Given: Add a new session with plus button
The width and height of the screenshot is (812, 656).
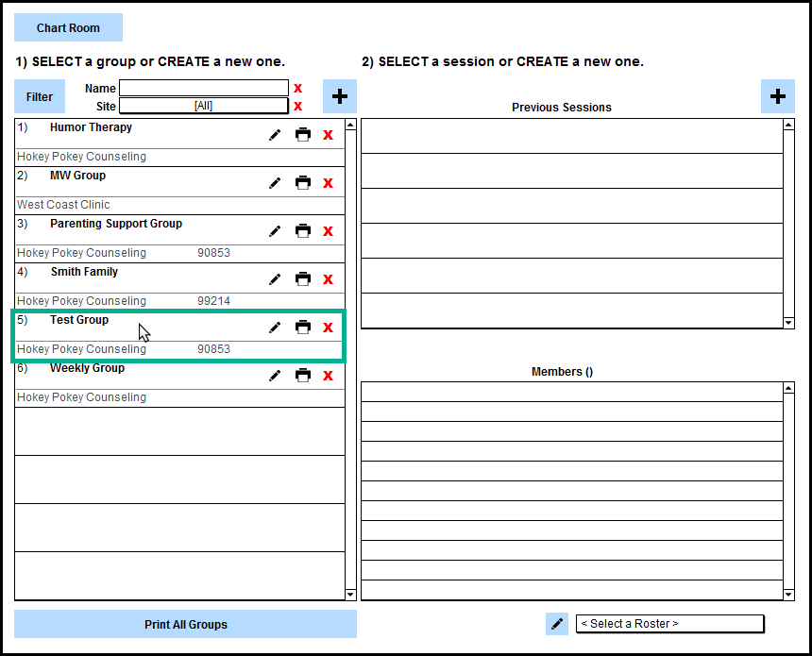Looking at the screenshot, I should tap(778, 96).
